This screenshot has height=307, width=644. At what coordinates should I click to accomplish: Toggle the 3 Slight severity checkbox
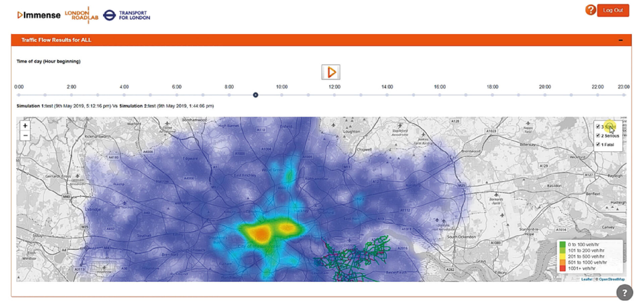click(598, 127)
